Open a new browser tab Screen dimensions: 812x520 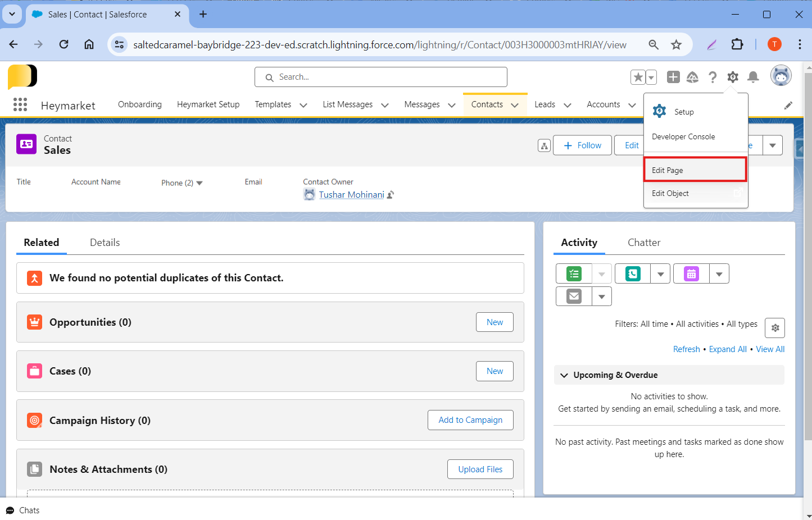pyautogui.click(x=203, y=14)
